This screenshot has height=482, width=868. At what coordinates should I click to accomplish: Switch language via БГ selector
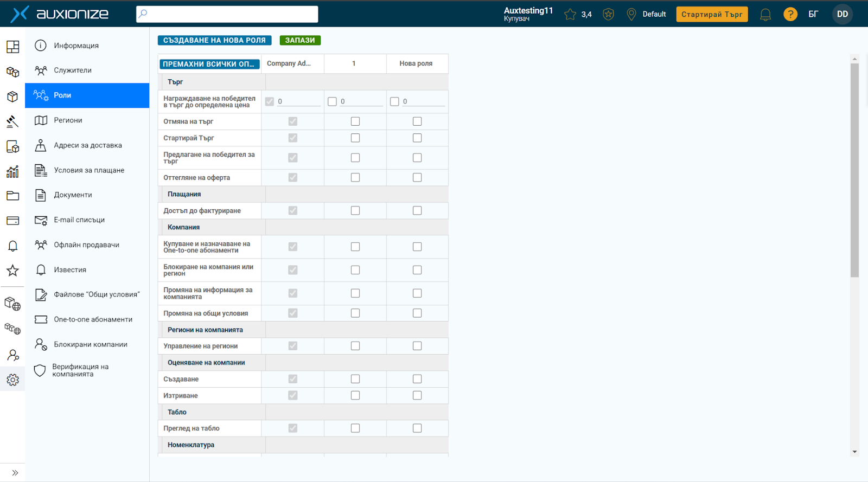point(813,15)
